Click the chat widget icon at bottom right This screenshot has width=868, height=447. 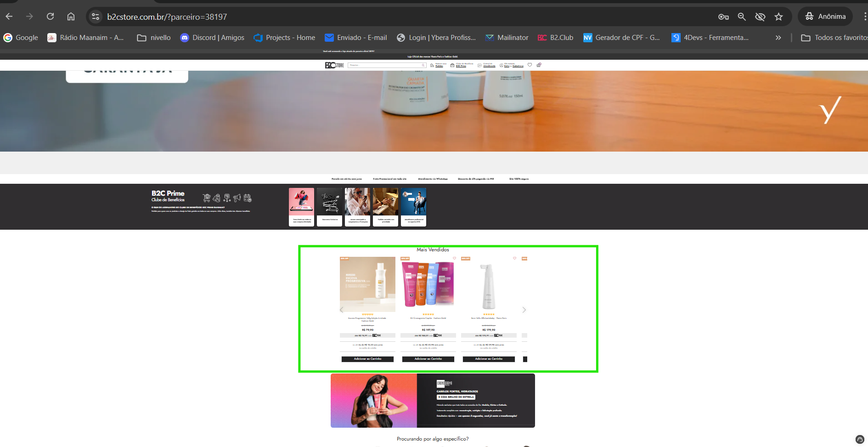pyautogui.click(x=860, y=439)
